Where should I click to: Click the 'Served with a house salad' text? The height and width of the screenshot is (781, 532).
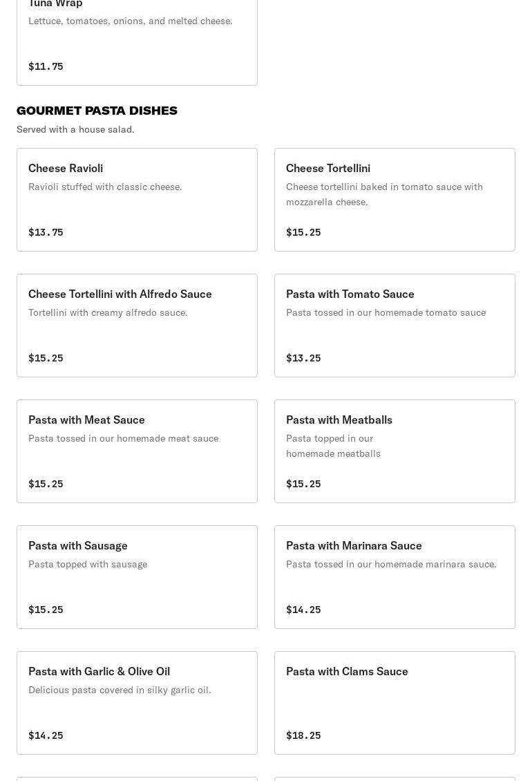(75, 129)
